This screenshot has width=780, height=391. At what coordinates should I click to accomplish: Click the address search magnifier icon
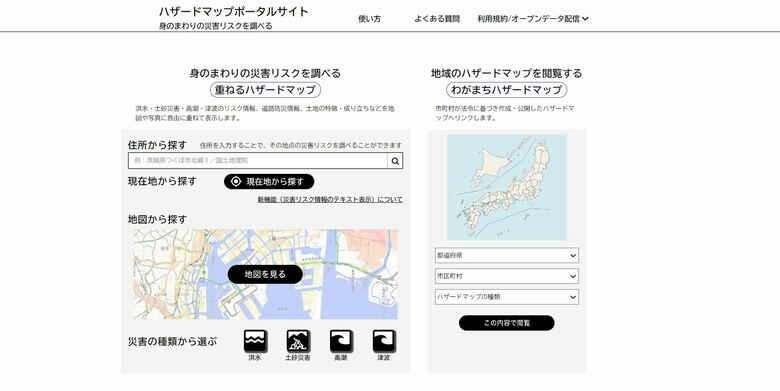tap(395, 161)
